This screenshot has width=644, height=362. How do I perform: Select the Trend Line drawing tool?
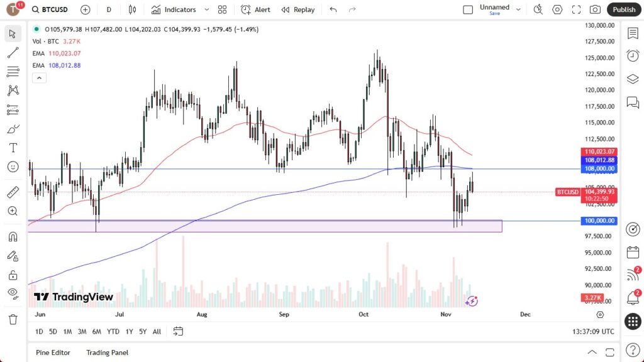click(x=13, y=52)
